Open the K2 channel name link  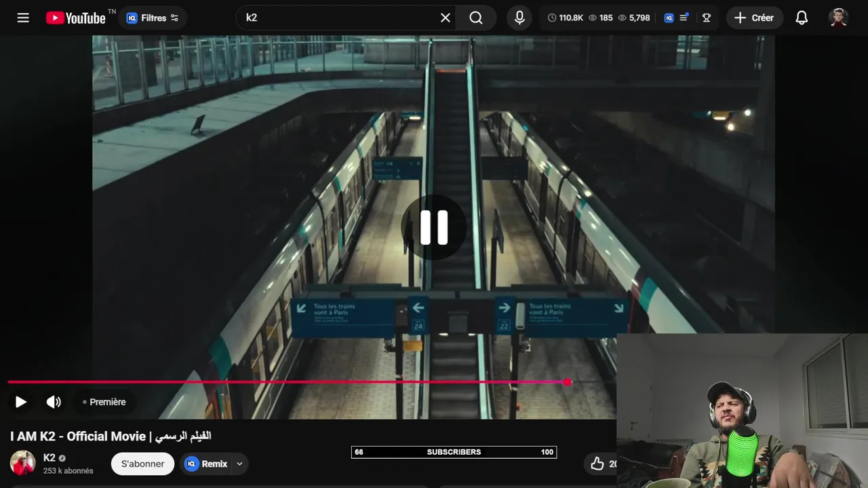click(49, 457)
